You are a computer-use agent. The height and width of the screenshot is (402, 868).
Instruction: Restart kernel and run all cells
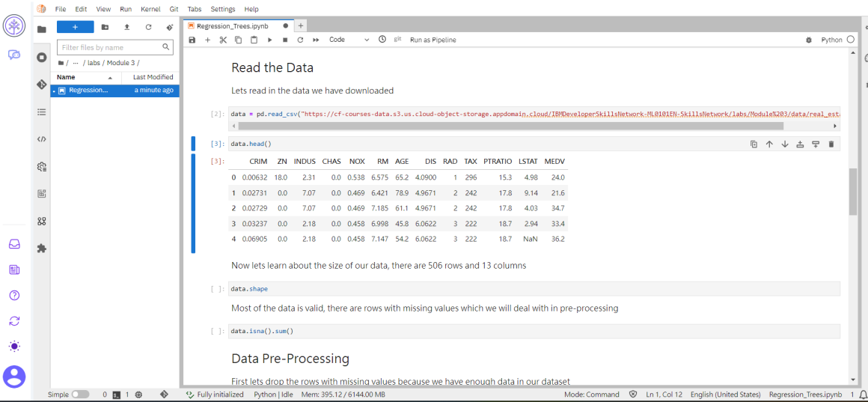316,40
